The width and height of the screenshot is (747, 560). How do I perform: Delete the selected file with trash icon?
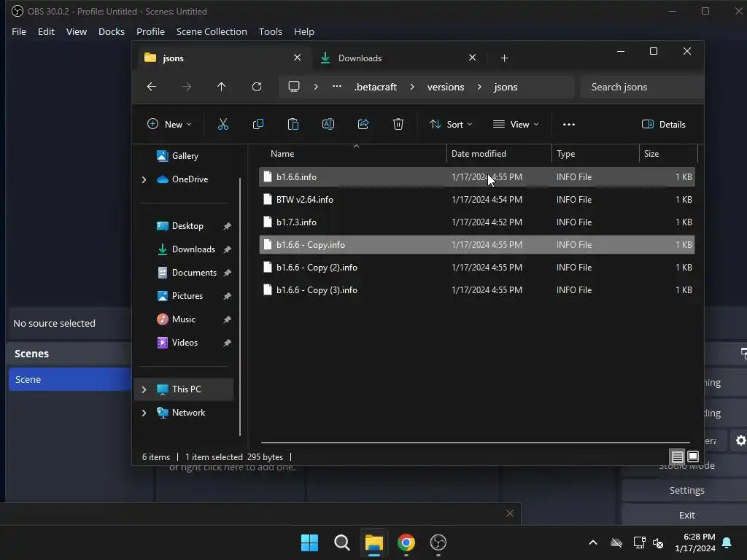point(398,124)
